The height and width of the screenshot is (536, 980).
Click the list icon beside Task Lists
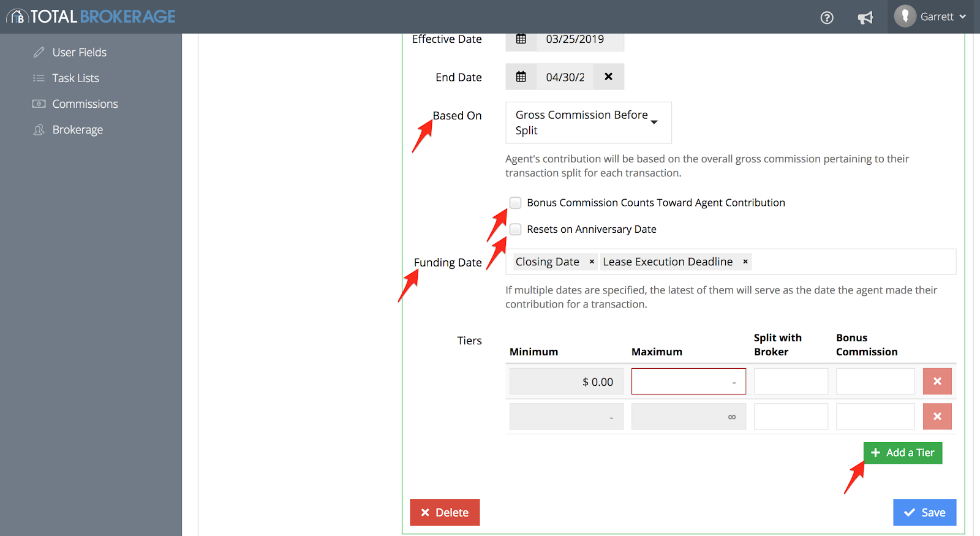pyautogui.click(x=39, y=78)
